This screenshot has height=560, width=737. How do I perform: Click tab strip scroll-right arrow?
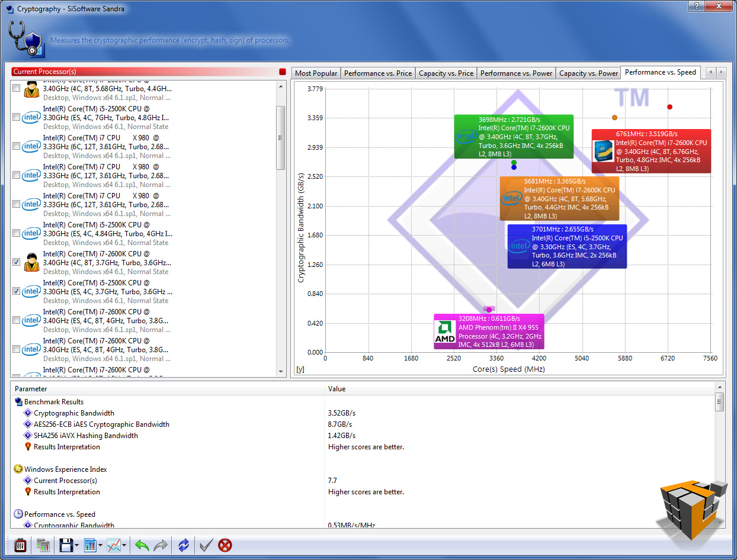(721, 72)
